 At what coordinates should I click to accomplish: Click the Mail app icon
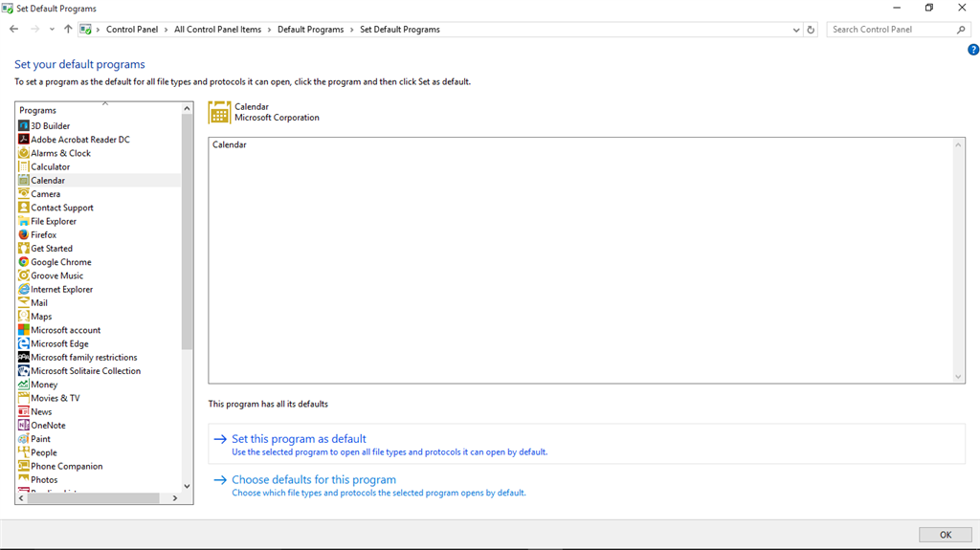coord(24,302)
